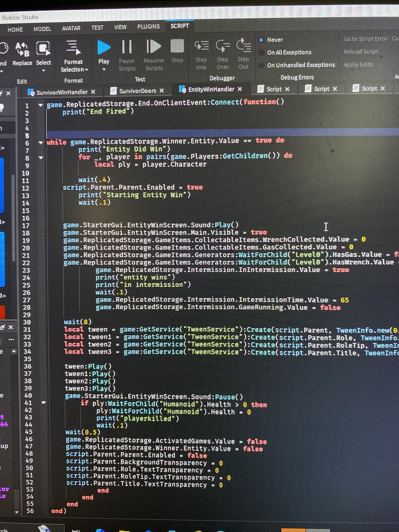
Task: Collapse the while loop on line 6
Action: coord(40,142)
